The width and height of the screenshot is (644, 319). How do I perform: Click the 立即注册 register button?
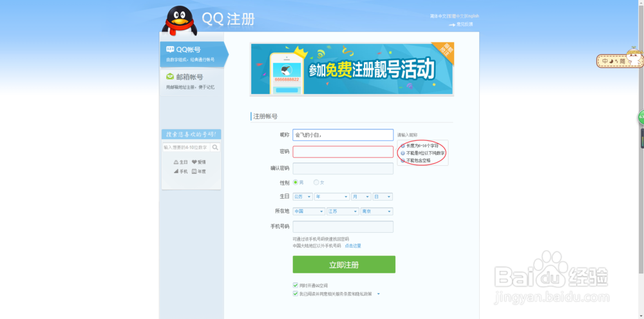point(344,264)
